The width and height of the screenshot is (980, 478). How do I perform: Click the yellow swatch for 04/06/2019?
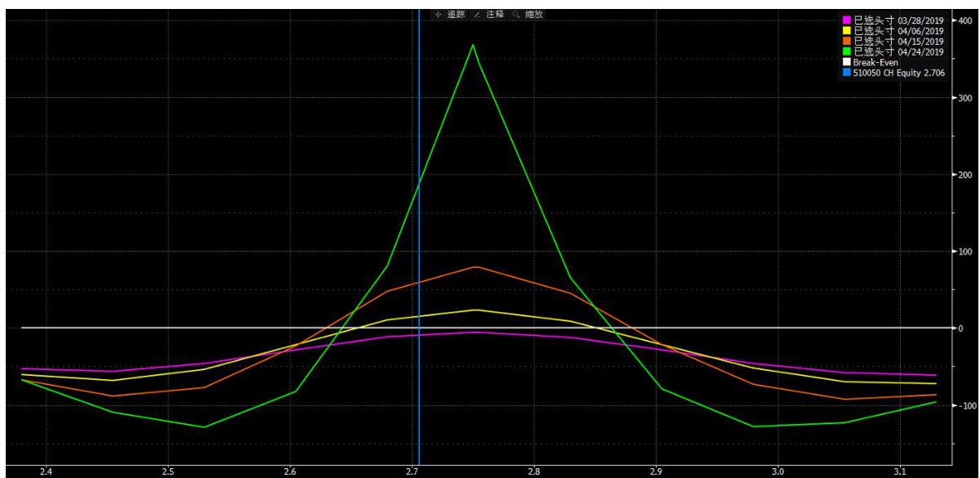coord(847,30)
